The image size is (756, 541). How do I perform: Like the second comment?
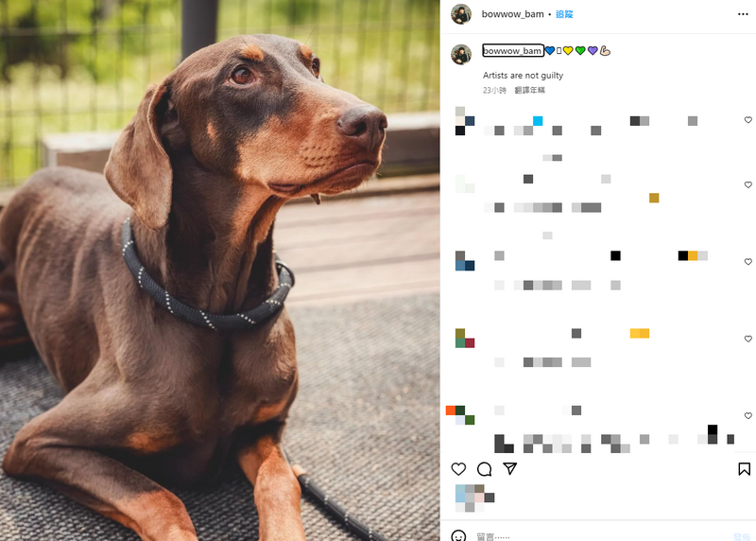point(747,184)
